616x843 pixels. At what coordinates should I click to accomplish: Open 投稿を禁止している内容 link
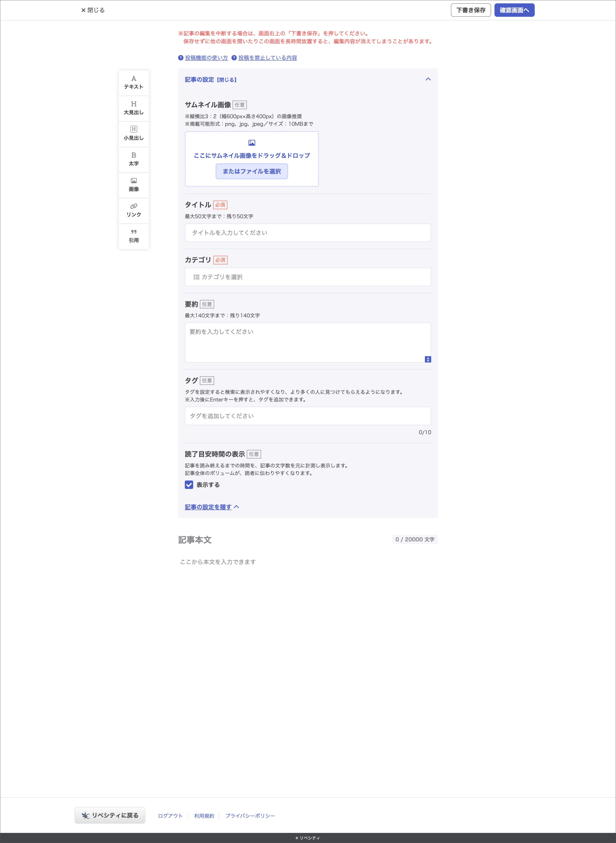pos(267,58)
